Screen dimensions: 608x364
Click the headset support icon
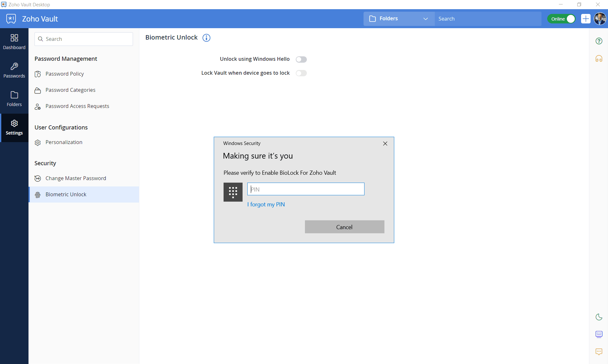click(x=599, y=59)
